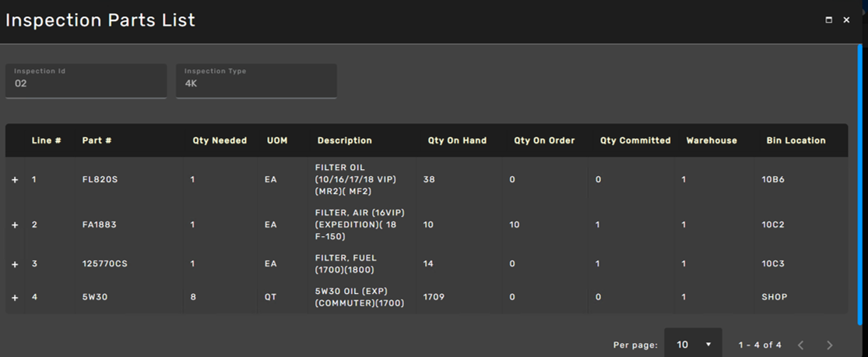The height and width of the screenshot is (357, 868).
Task: Expand row for part 125770CS
Action: [x=15, y=264]
